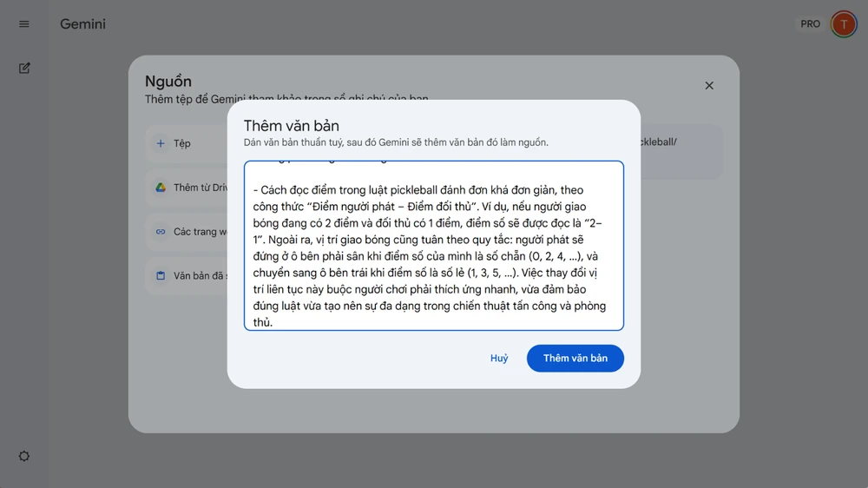Screen dimensions: 868x488
Task: Open the settings gear icon
Action: (x=24, y=457)
